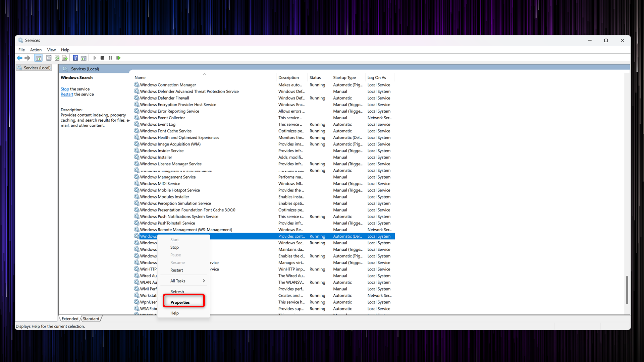Image resolution: width=644 pixels, height=362 pixels.
Task: Select Windows Presentation Foundation Font Cache 3.0.0.0
Action: click(x=264, y=210)
